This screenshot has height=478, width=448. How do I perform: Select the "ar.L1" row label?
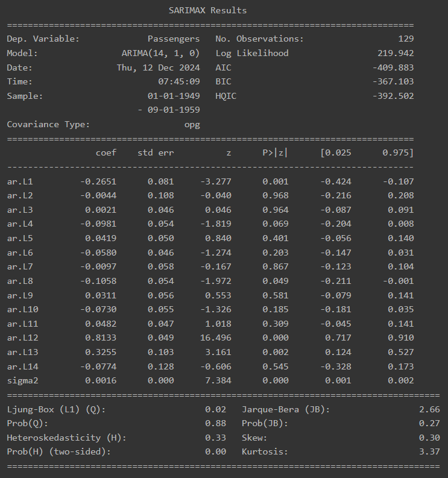pyautogui.click(x=20, y=181)
